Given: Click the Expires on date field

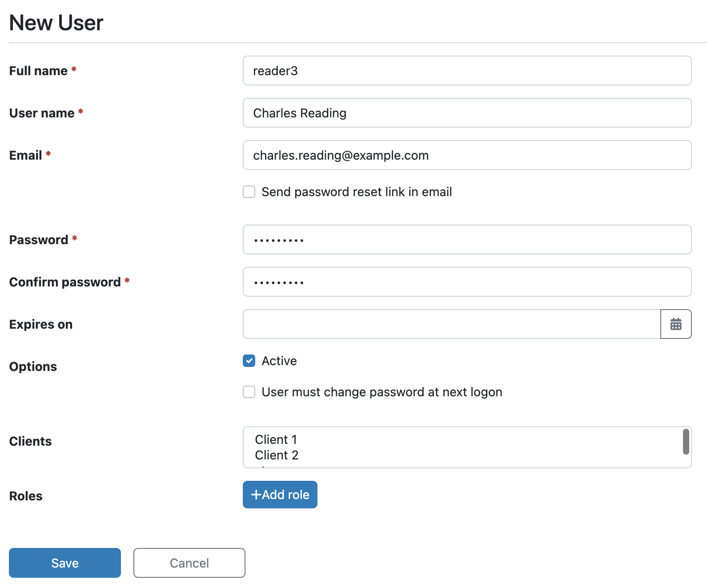Looking at the screenshot, I should (452, 324).
